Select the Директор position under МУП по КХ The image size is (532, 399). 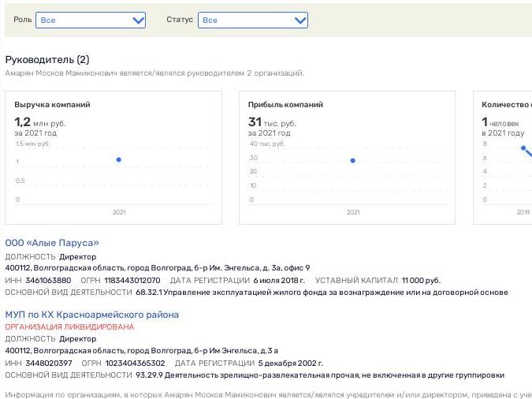point(78,339)
